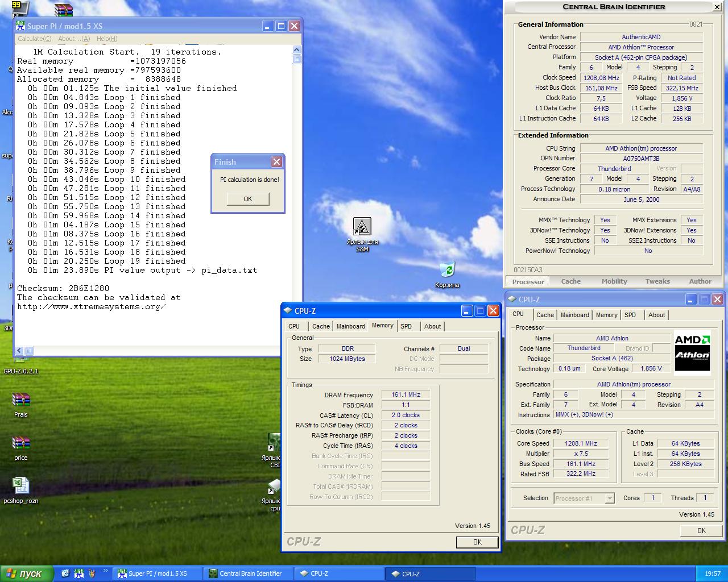The image size is (728, 582).
Task: Select the WinRAR archive icon at the top of the desktop
Action: (x=64, y=10)
